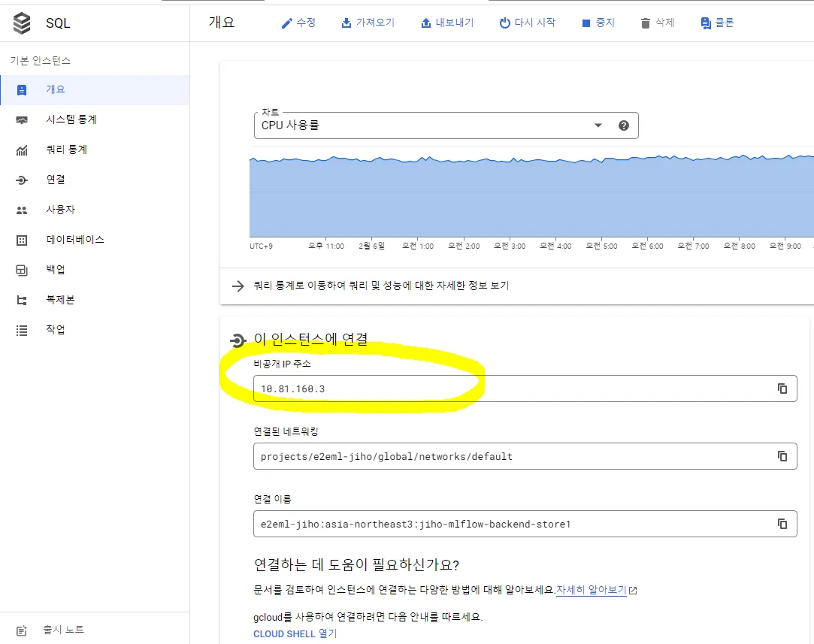Screen dimensions: 814x644
Task: Click 가져오기 import button in toolbar
Action: (368, 23)
